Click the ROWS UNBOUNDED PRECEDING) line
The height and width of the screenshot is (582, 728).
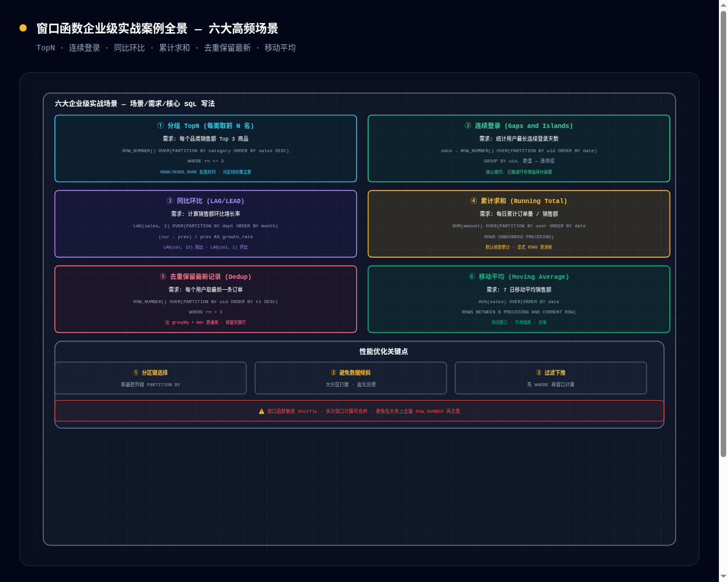click(519, 236)
